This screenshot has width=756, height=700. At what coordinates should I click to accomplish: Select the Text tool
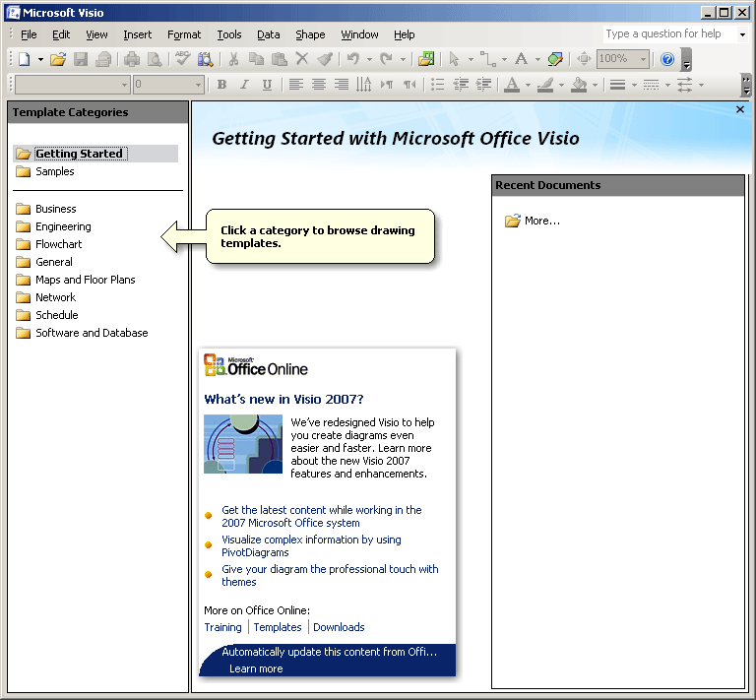click(x=521, y=59)
